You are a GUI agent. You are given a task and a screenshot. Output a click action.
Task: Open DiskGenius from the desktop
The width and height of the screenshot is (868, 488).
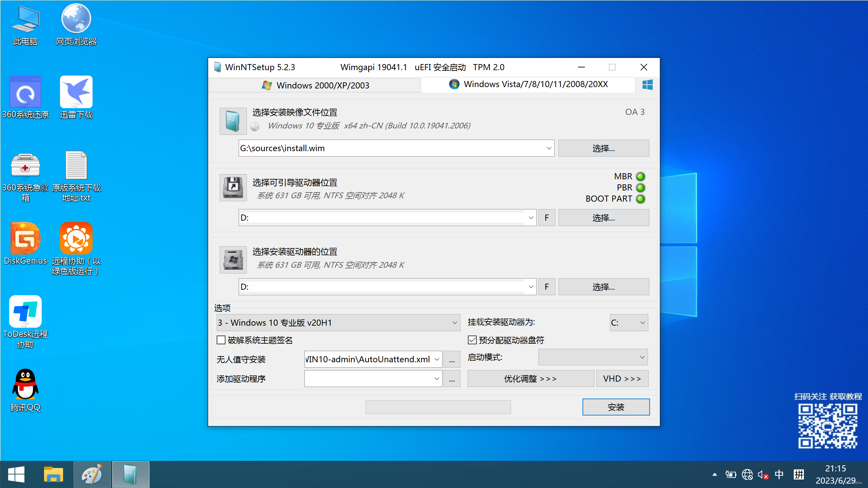pos(25,238)
